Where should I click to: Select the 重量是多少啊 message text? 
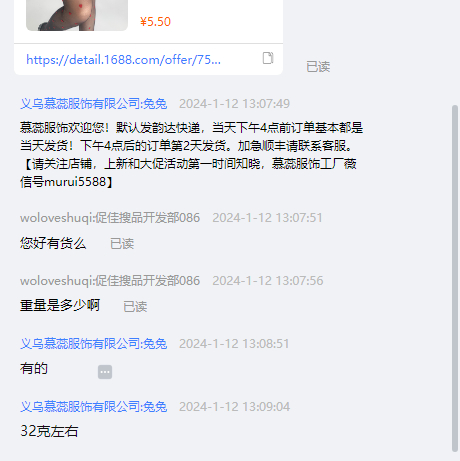pyautogui.click(x=60, y=305)
